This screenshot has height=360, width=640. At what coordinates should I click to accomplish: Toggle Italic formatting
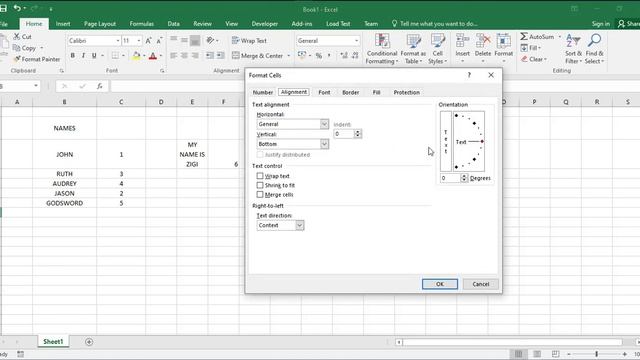click(x=83, y=56)
